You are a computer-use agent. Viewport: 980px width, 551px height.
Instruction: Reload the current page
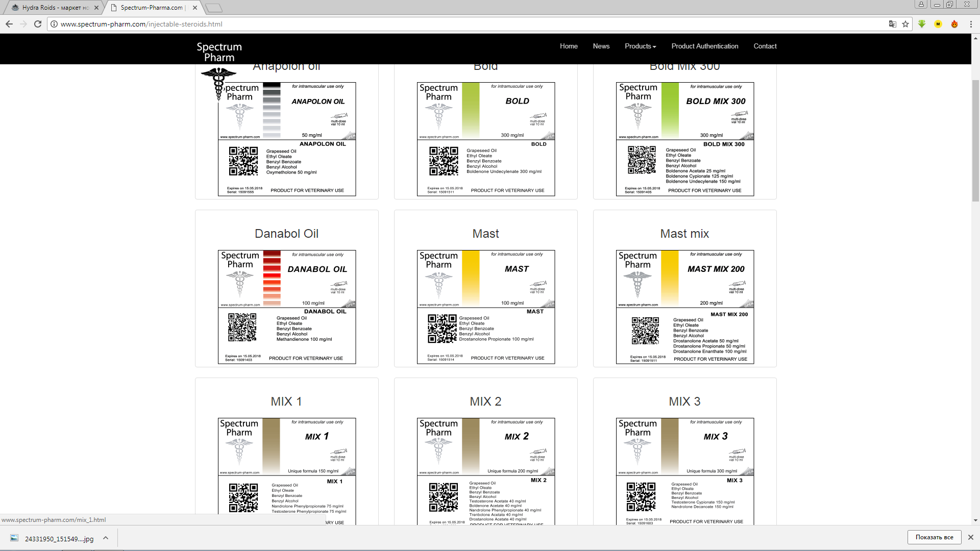(38, 24)
